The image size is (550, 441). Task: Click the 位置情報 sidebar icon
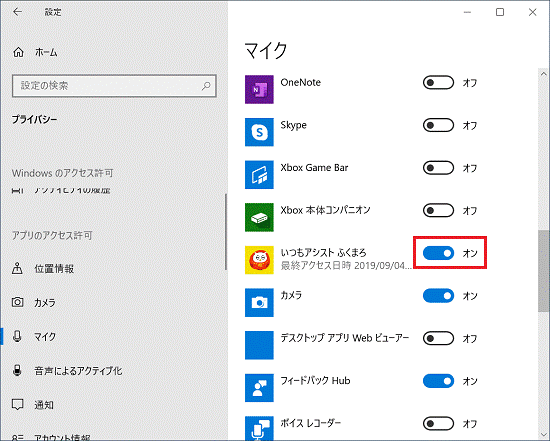coord(17,269)
